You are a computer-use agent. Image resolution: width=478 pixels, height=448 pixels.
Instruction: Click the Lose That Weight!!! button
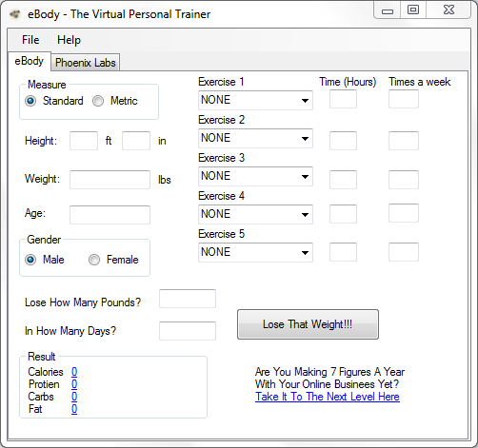pyautogui.click(x=308, y=324)
